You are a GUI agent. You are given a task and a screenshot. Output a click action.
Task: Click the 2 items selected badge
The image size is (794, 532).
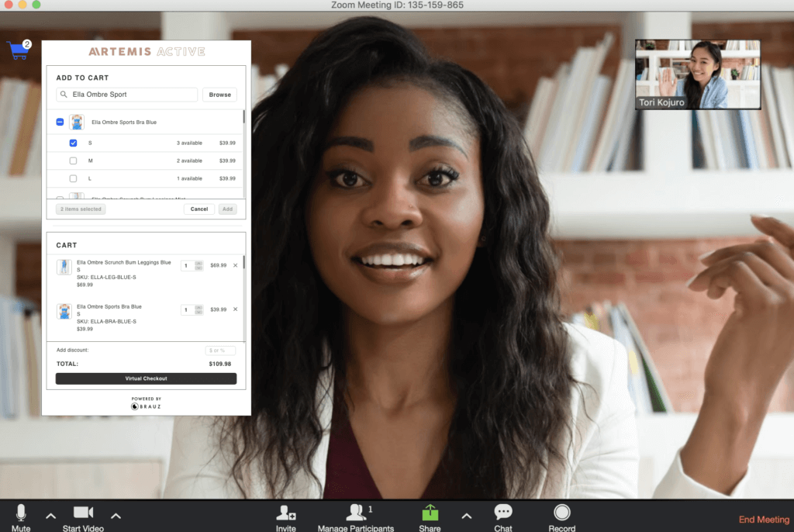point(81,209)
